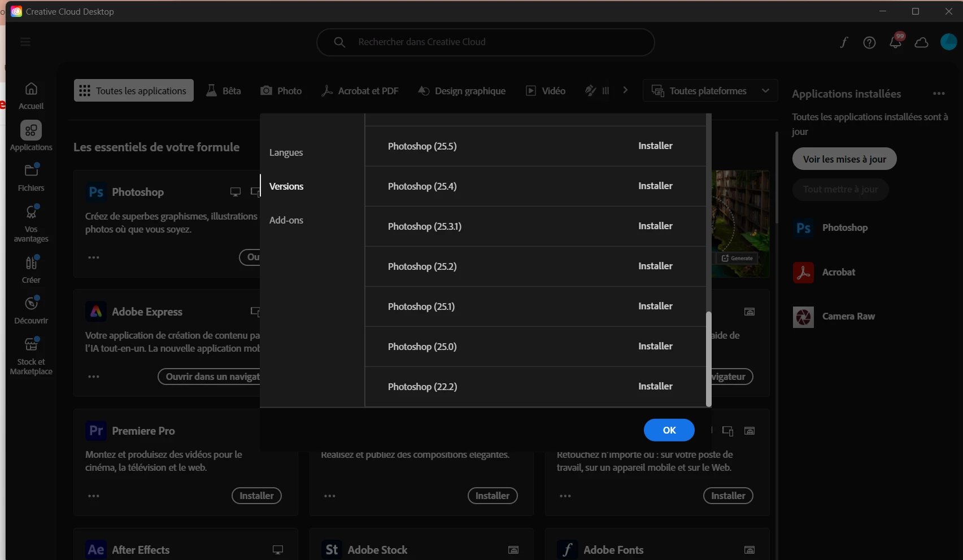Screen dimensions: 963x560
Task: Expand more category tabs with chevron arrow
Action: point(625,90)
